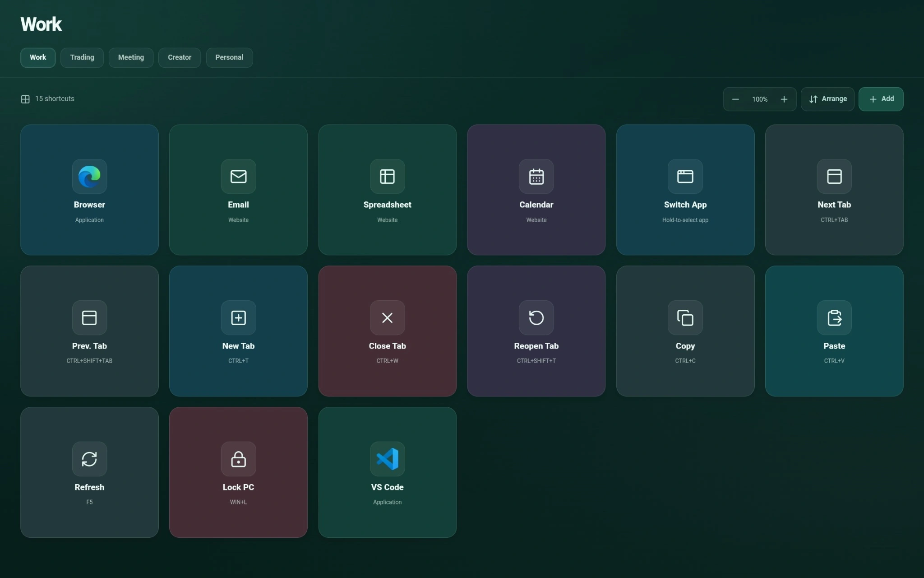This screenshot has width=924, height=578.
Task: Click the 'Hold-to-select app' subtitle
Action: 685,220
